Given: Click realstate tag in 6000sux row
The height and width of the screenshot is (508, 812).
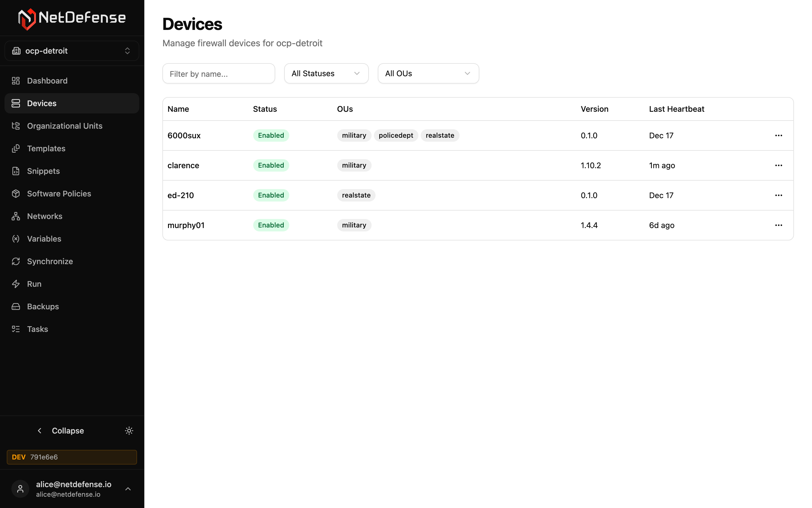Looking at the screenshot, I should click(440, 135).
